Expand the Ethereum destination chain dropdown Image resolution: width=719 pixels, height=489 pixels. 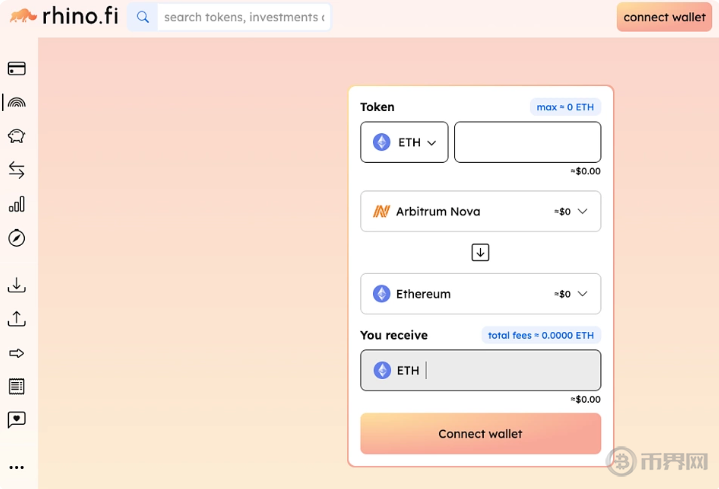(480, 294)
